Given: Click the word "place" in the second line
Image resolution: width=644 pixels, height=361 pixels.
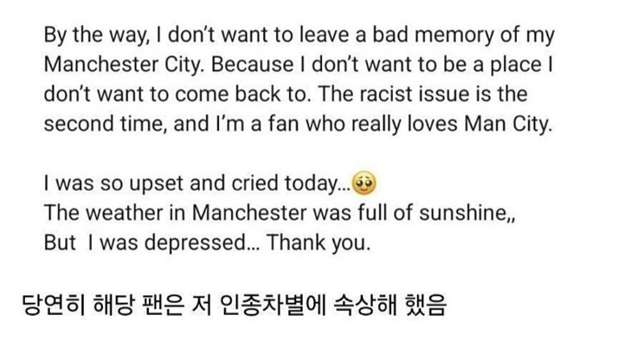Looking at the screenshot, I should point(513,65).
